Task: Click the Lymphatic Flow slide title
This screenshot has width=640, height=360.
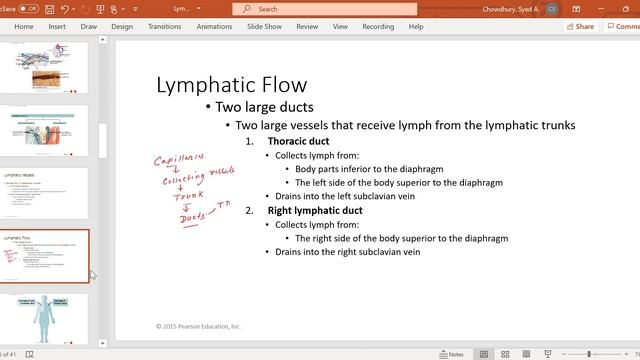Action: pyautogui.click(x=231, y=85)
